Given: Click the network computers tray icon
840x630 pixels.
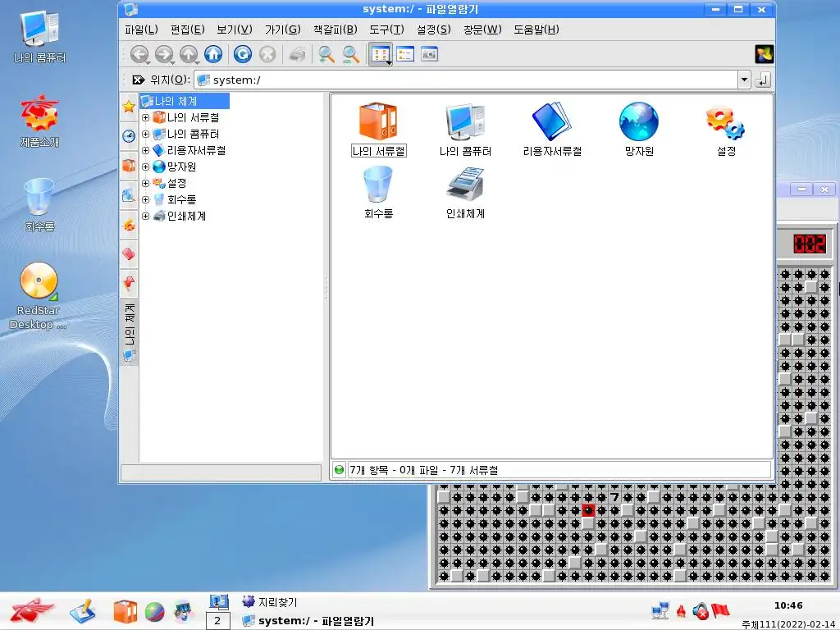Looking at the screenshot, I should (660, 610).
